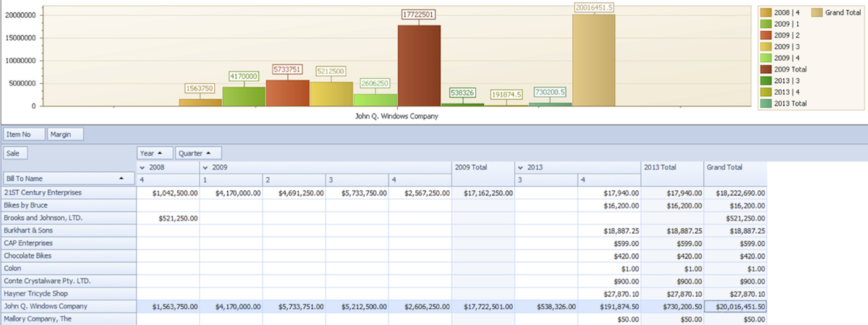This screenshot has width=868, height=325.
Task: Select the John Q. Windows Company row header
Action: point(68,306)
